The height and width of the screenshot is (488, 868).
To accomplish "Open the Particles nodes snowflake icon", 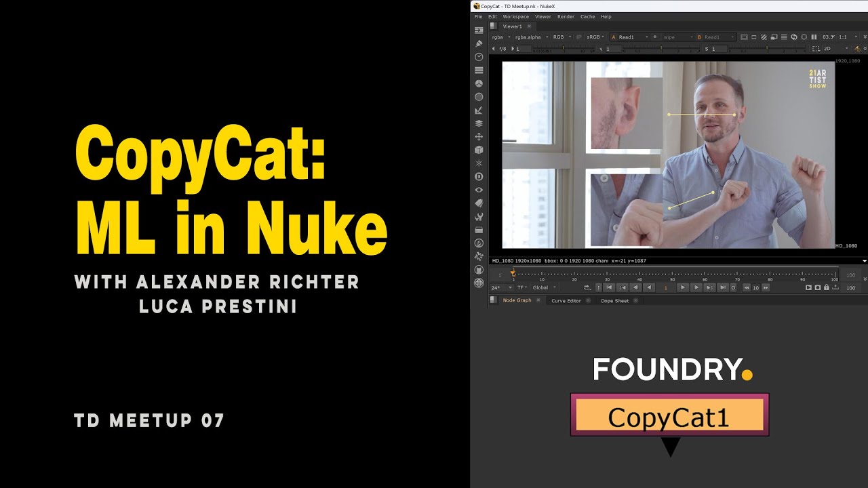I will [x=479, y=163].
